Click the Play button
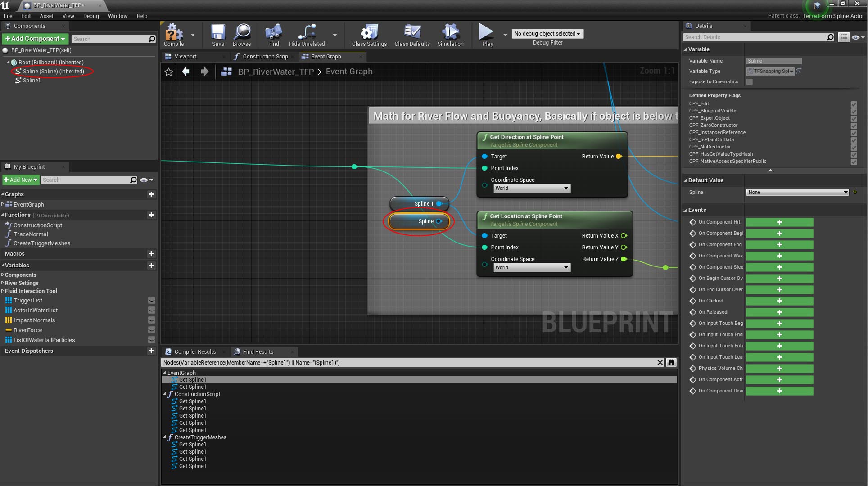Image resolution: width=868 pixels, height=486 pixels. click(x=487, y=35)
